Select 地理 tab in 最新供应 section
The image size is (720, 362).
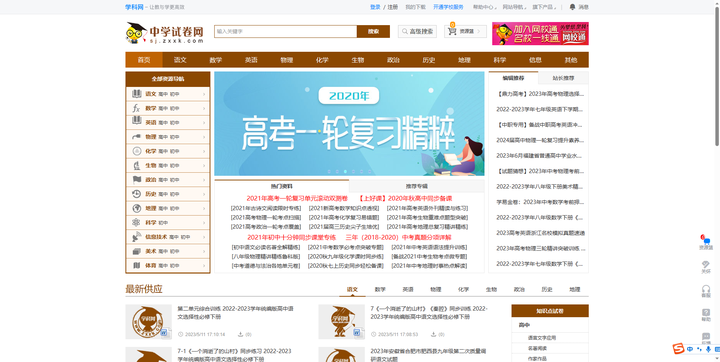[x=574, y=289]
